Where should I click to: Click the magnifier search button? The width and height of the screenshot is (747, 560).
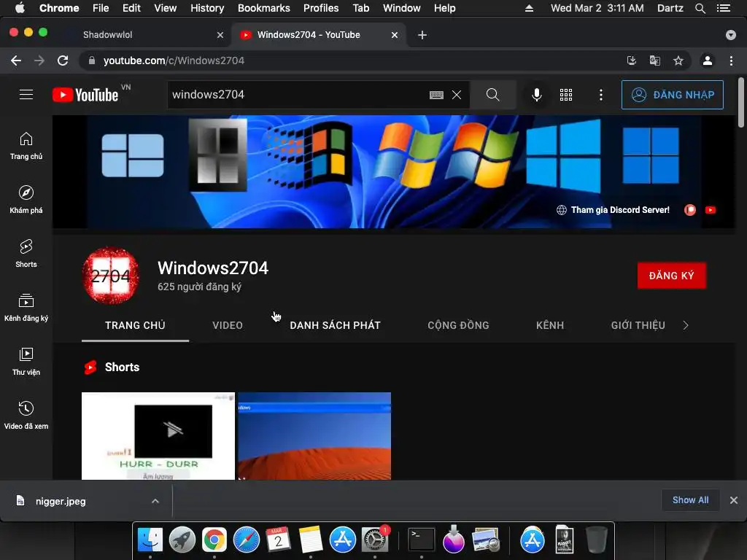(x=492, y=95)
